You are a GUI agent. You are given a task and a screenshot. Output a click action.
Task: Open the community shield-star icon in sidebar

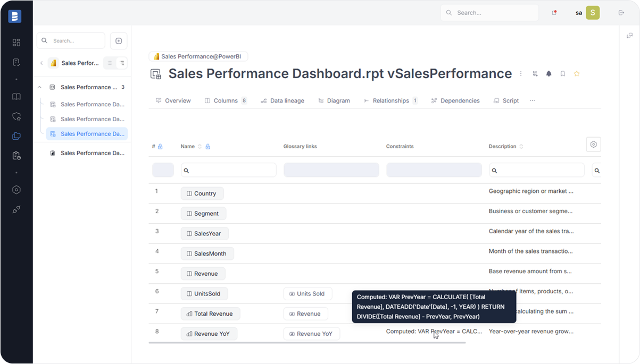16,116
